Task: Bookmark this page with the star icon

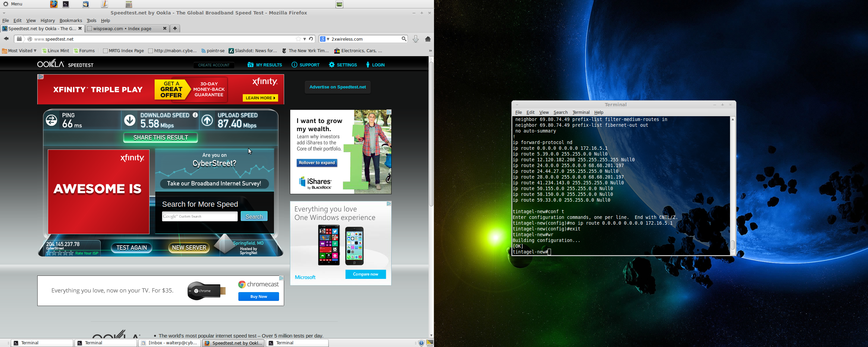Action: [x=298, y=39]
